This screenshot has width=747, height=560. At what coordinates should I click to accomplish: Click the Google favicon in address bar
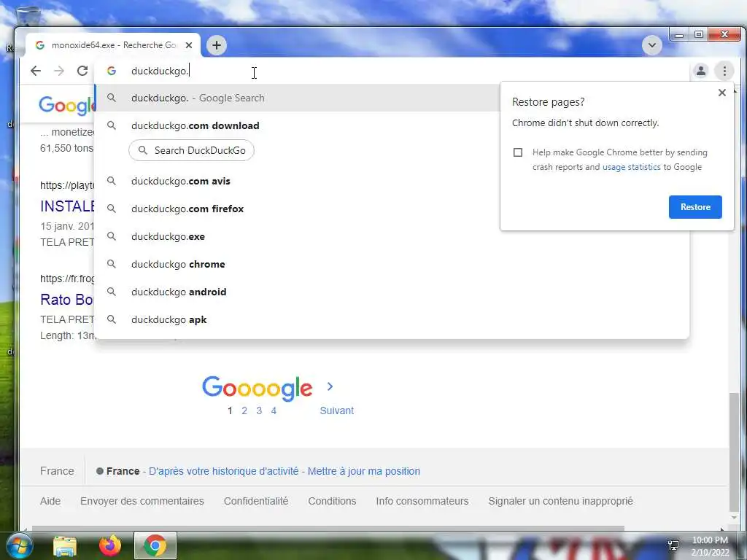(x=112, y=71)
